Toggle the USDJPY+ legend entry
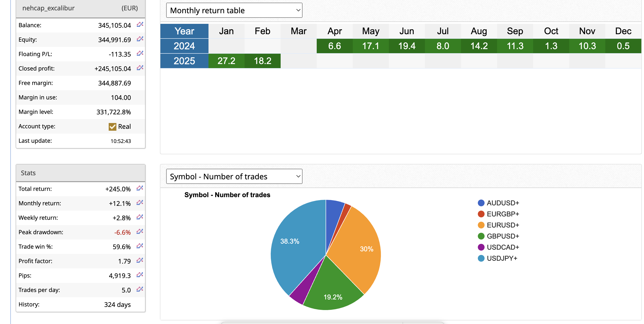The image size is (644, 324). [501, 258]
